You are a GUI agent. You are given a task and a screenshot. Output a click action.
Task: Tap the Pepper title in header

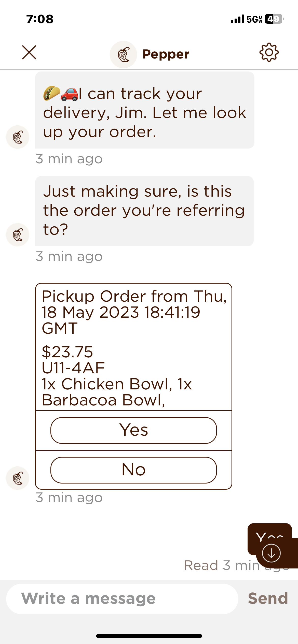(166, 54)
